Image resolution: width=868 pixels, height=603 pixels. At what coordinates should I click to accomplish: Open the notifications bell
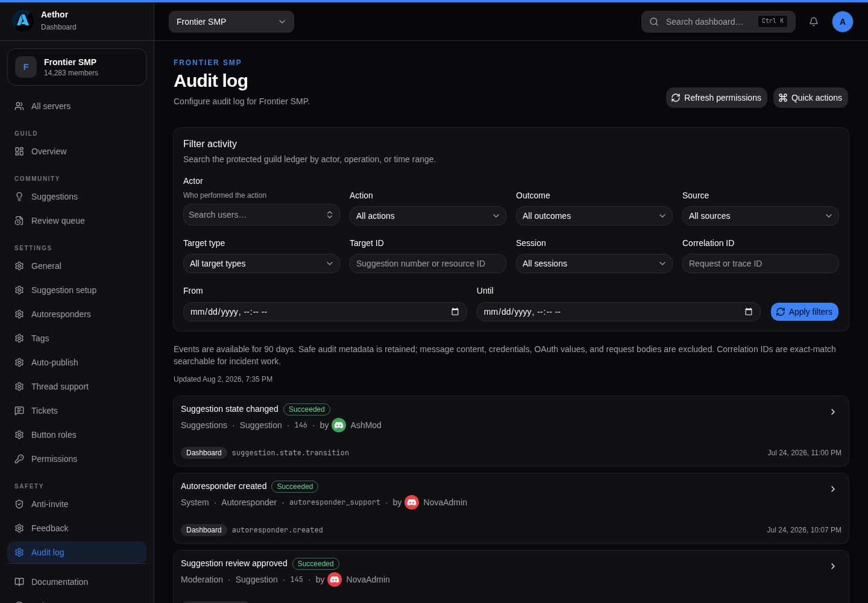pyautogui.click(x=814, y=22)
